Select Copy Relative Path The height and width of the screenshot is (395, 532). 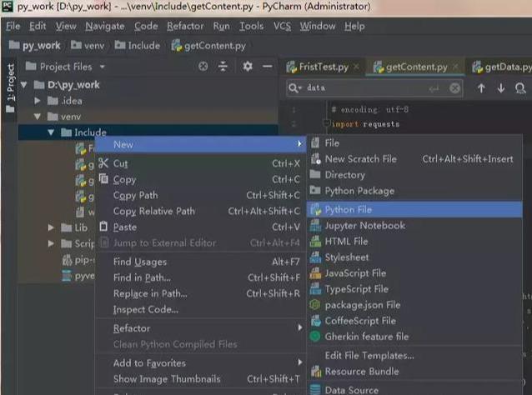(x=200, y=211)
